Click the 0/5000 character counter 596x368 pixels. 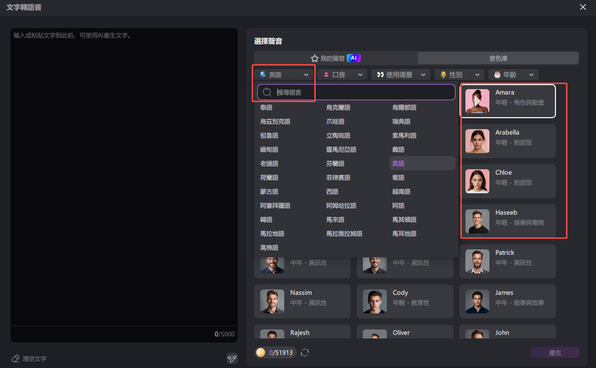coord(224,334)
